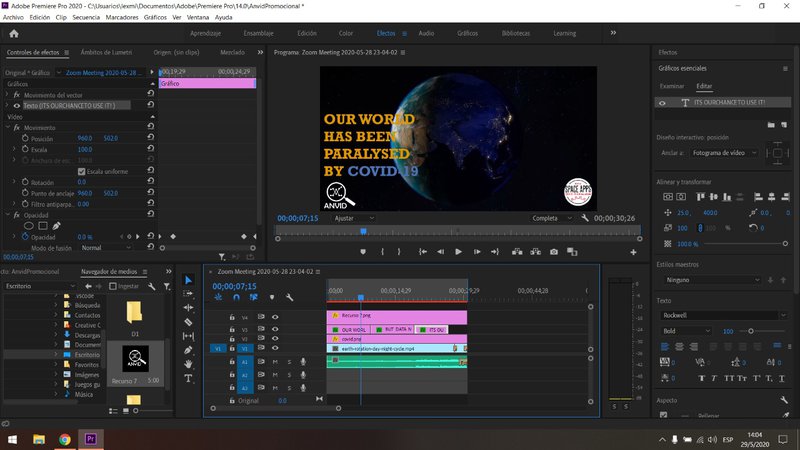Hide track V1 output with eye icon
The height and width of the screenshot is (450, 800).
[275, 348]
